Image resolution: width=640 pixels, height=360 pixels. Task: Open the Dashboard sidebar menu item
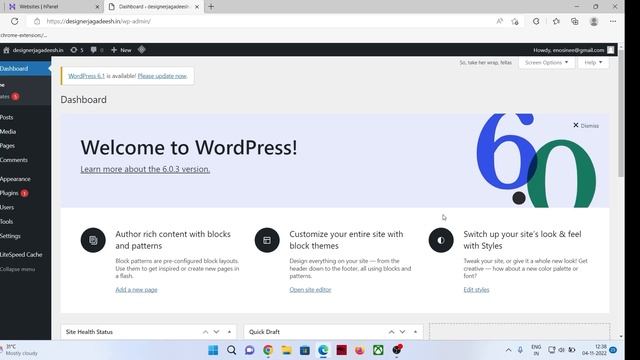pyautogui.click(x=25, y=69)
